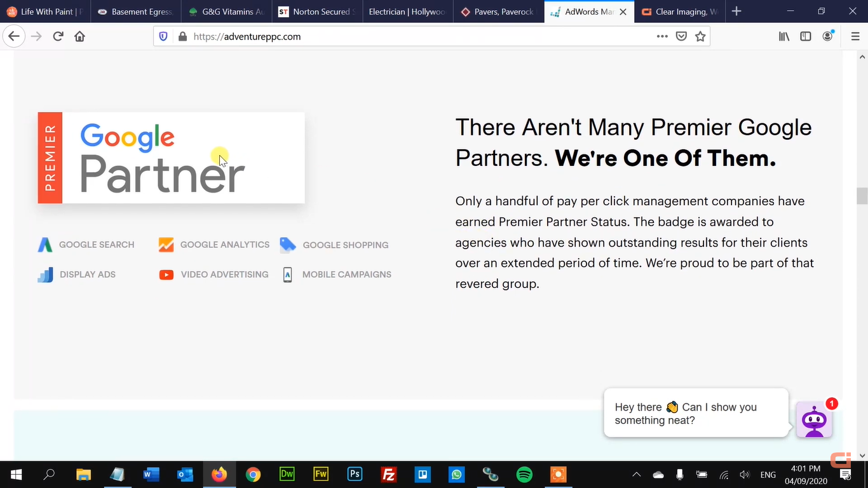The width and height of the screenshot is (868, 488).
Task: Switch to Basement Egress tab
Action: point(135,11)
